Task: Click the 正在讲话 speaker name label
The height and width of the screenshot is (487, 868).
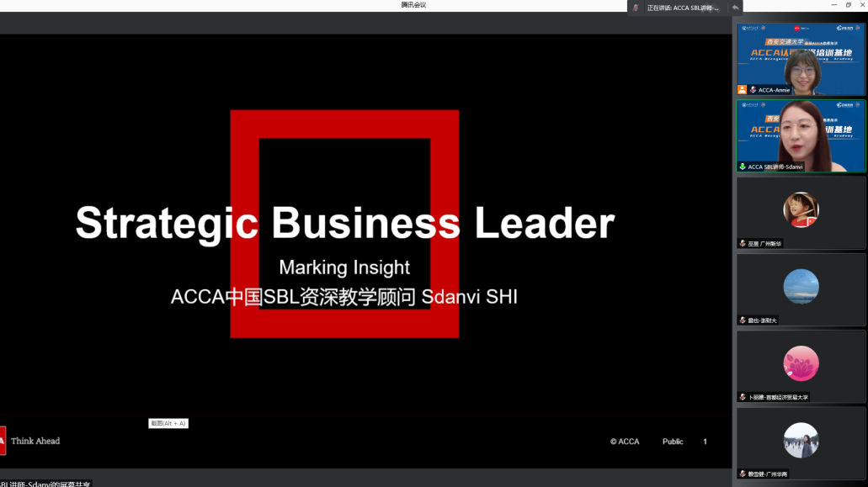Action: click(x=683, y=8)
